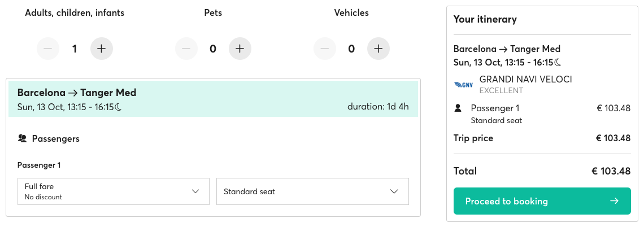Click the Total price € 103.48

point(611,171)
